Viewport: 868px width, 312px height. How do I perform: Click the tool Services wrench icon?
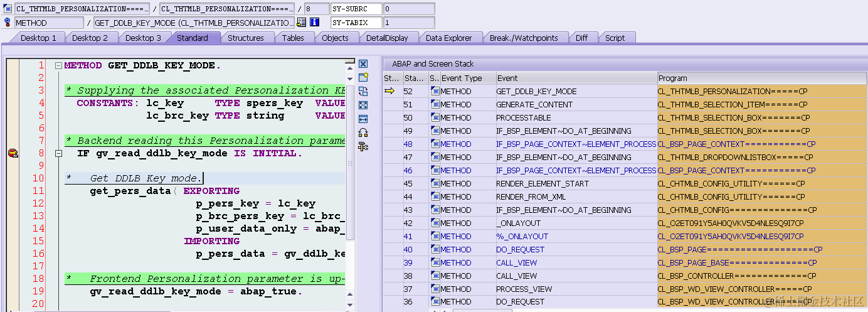click(x=363, y=146)
